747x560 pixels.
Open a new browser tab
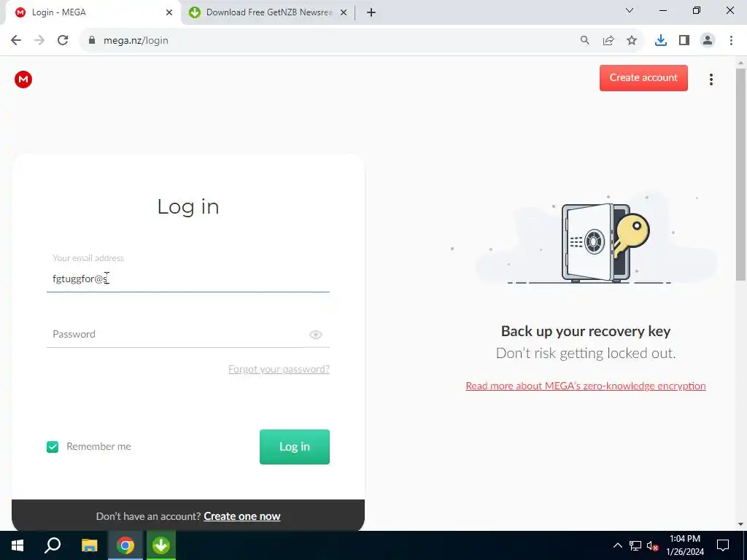click(371, 13)
